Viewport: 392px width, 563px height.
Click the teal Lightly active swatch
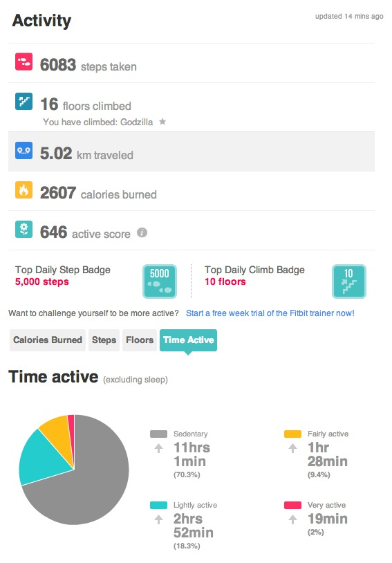pyautogui.click(x=159, y=505)
